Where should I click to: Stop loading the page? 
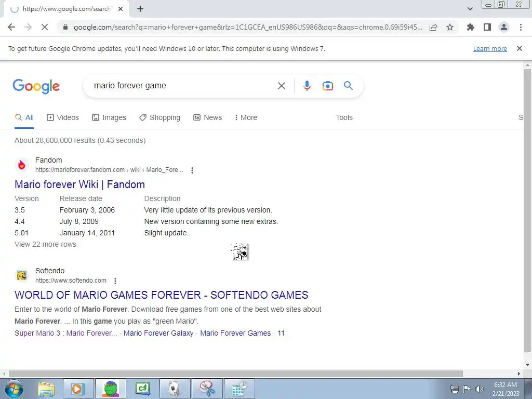(x=45, y=27)
